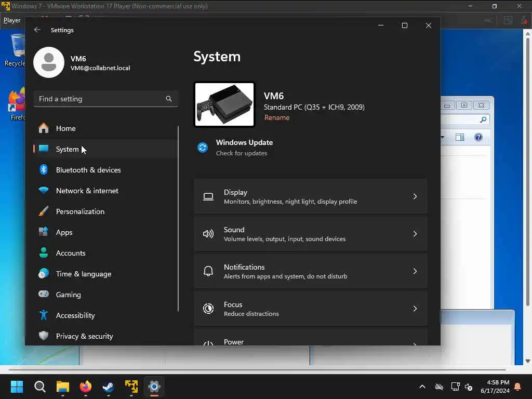Click Rename link under VM6

click(x=277, y=118)
